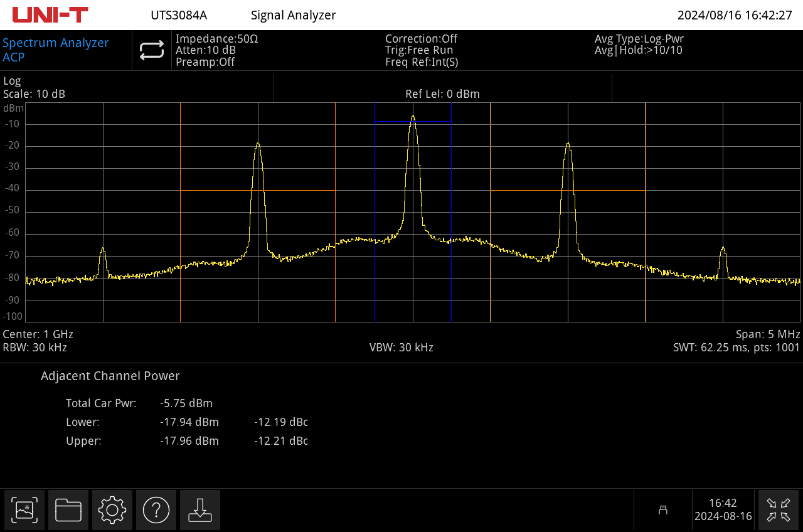803x532 pixels.
Task: Click the VBW: 30 kHz value
Action: coord(401,348)
